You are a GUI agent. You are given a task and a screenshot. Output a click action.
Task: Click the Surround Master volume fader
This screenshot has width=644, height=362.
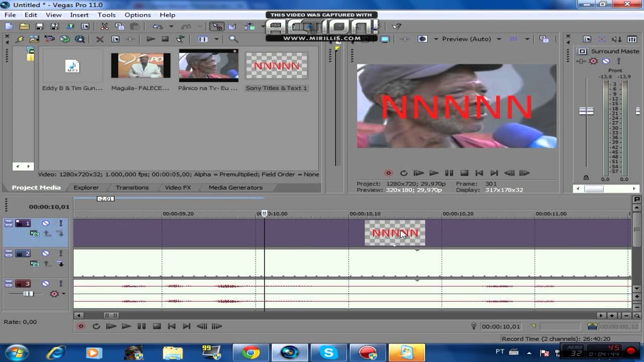click(586, 111)
